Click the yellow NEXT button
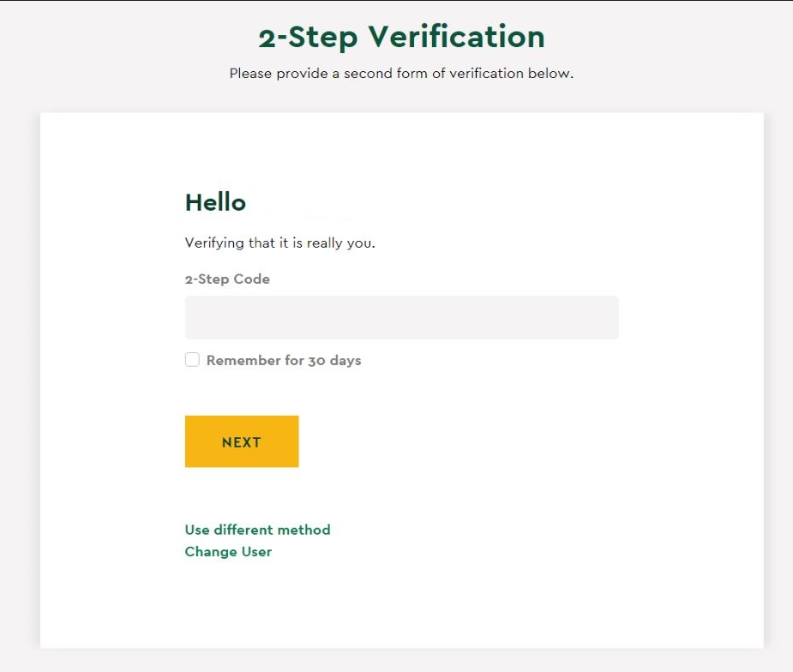This screenshot has height=672, width=793. 242,441
